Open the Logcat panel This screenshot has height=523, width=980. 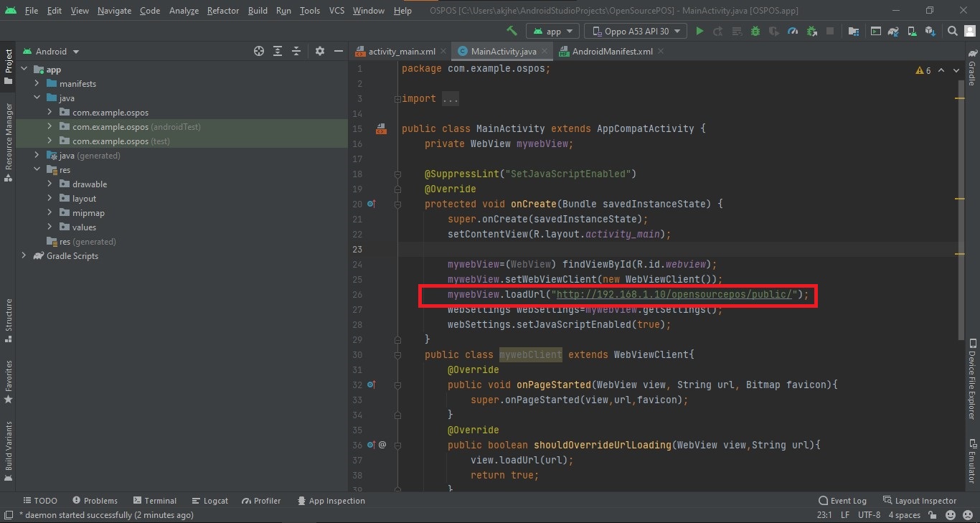(209, 500)
